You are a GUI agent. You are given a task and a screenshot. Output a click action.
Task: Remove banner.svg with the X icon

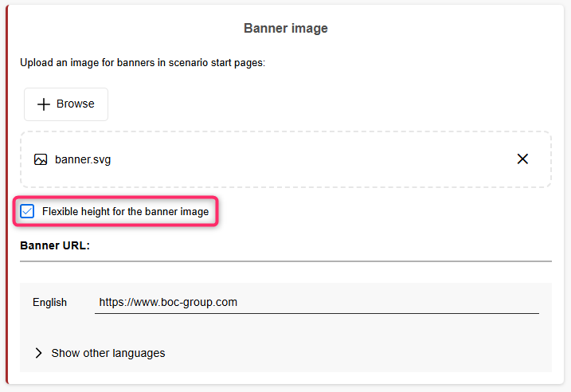522,159
